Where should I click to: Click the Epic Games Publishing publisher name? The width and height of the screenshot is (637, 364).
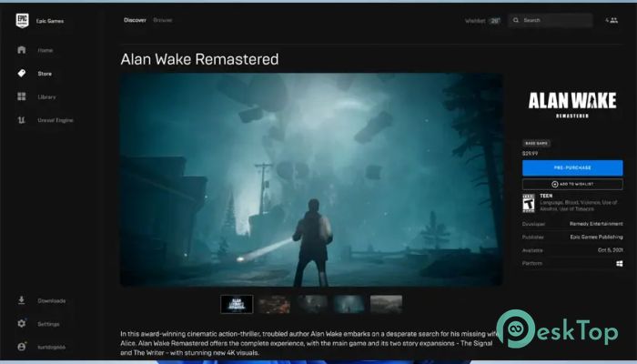click(x=596, y=237)
